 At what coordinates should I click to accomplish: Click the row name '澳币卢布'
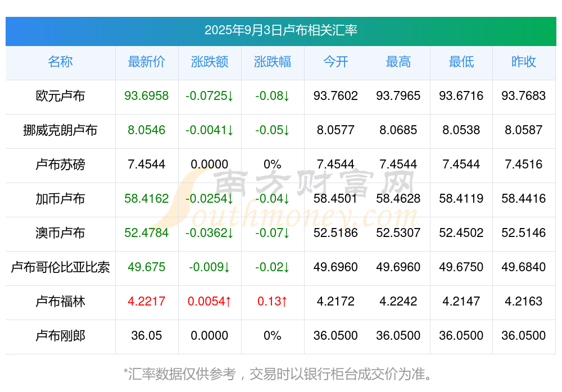[x=60, y=233]
